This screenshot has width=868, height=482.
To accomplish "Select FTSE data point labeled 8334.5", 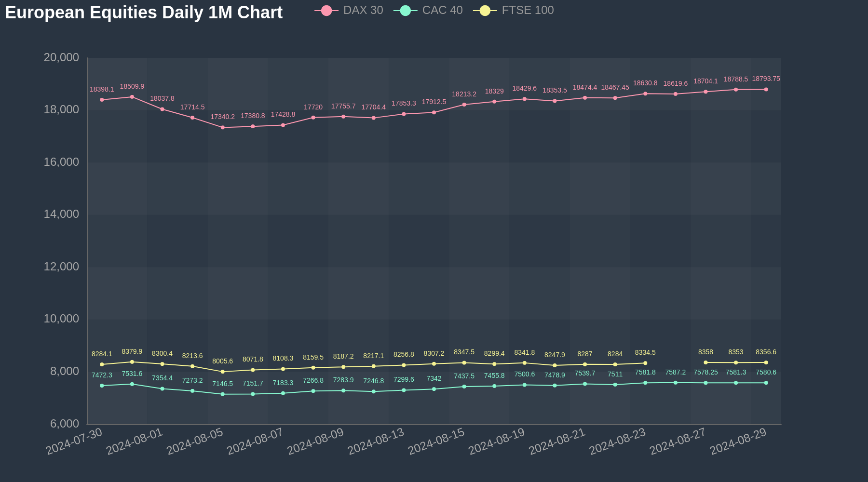I will click(x=645, y=363).
